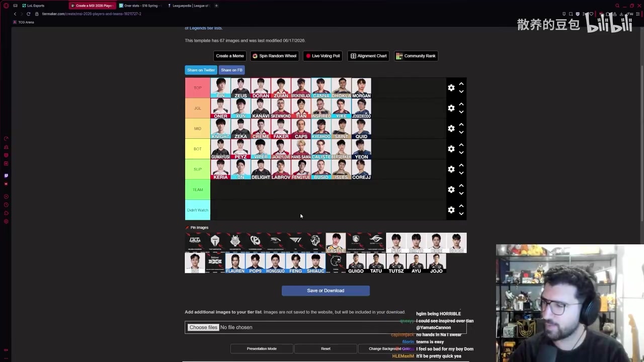The height and width of the screenshot is (362, 644).
Task: Open Community Rank button
Action: [x=416, y=56]
